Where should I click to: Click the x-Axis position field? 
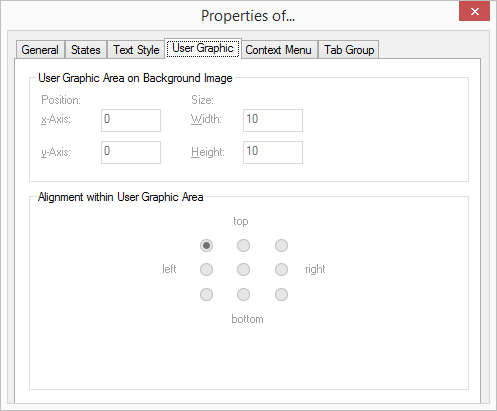pos(131,120)
